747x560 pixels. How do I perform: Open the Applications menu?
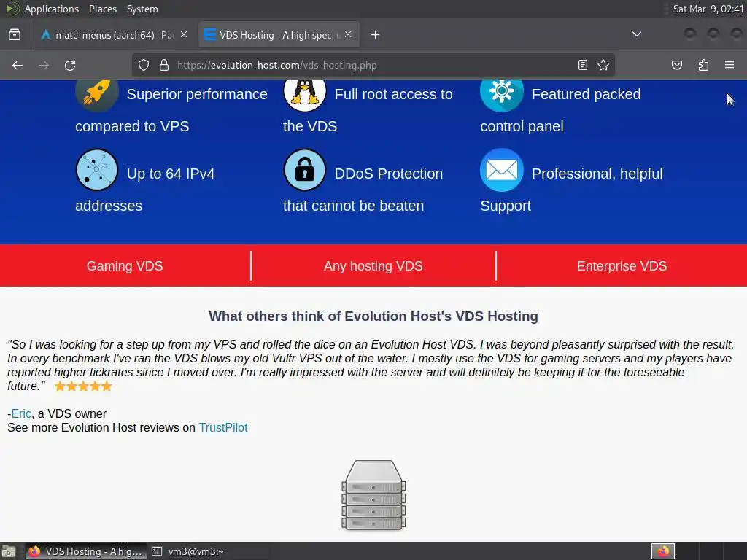coord(52,9)
